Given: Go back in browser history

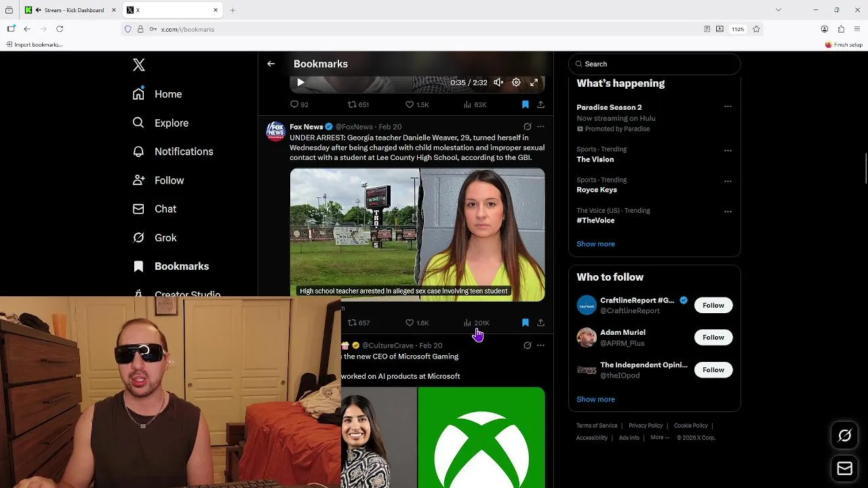Looking at the screenshot, I should 27,29.
